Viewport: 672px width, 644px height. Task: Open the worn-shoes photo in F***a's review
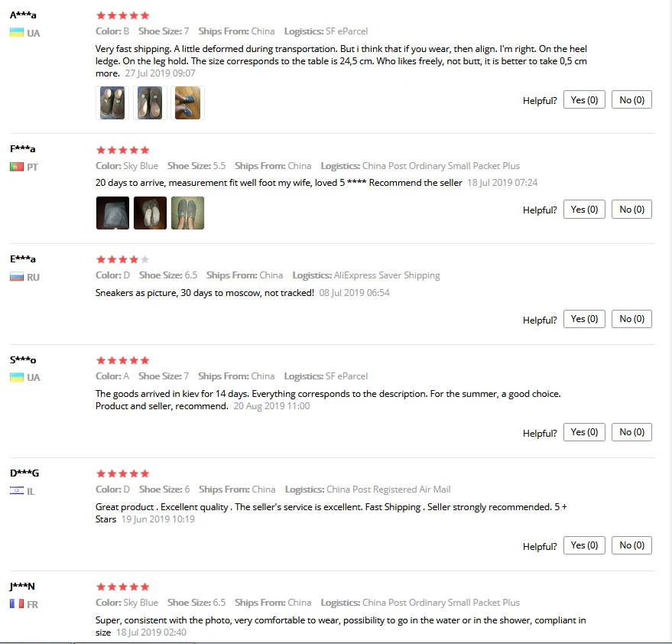188,213
